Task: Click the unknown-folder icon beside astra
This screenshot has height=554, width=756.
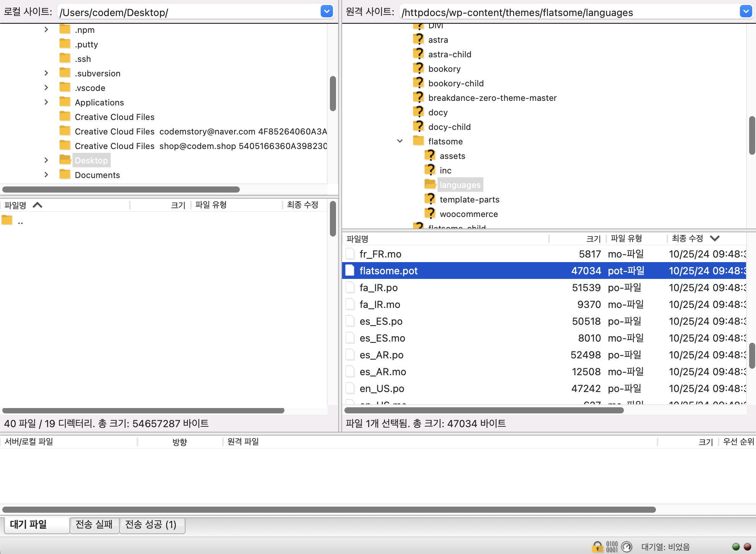Action: click(x=418, y=39)
